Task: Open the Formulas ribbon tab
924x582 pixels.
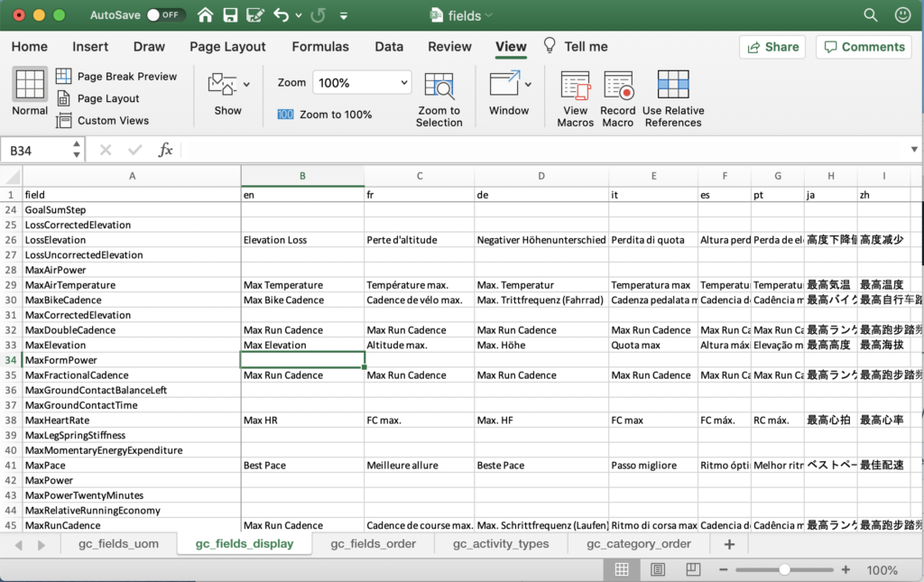Action: 320,47
